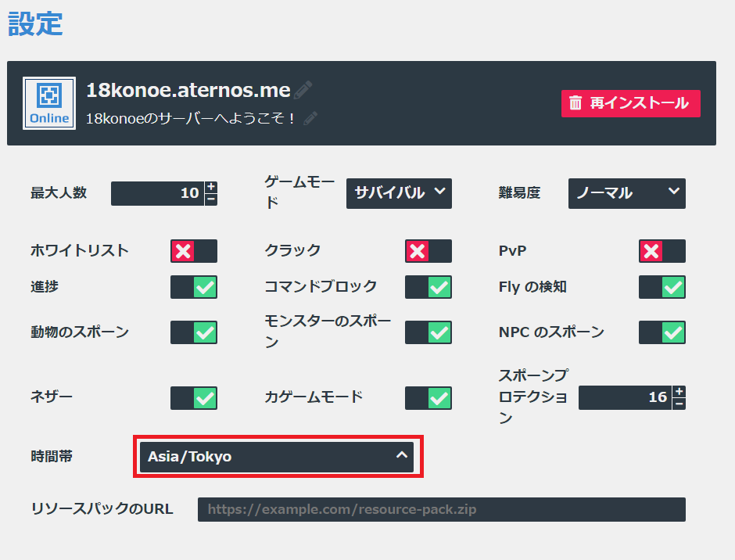Click the 18konoe.aternos.me server address
The image size is (735, 560).
pos(188,90)
